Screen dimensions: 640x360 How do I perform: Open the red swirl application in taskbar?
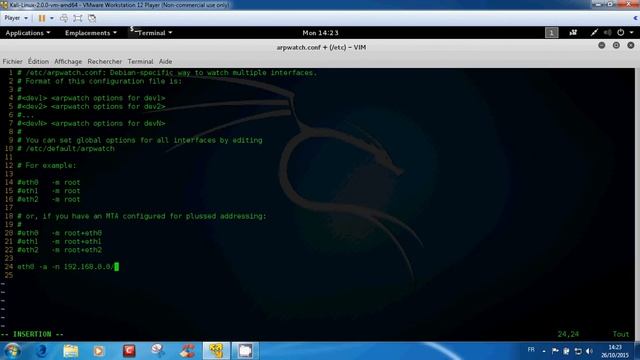[187, 351]
